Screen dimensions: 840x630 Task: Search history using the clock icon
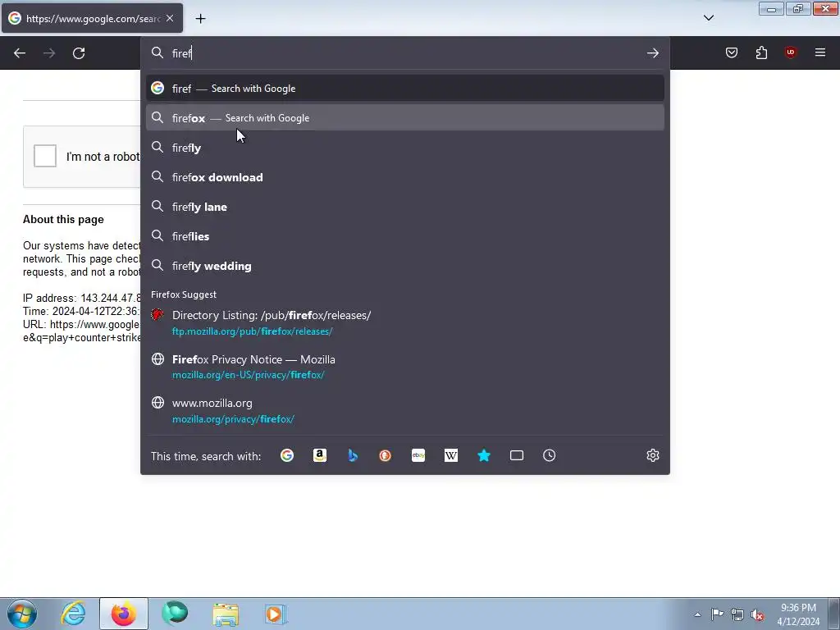pos(549,455)
